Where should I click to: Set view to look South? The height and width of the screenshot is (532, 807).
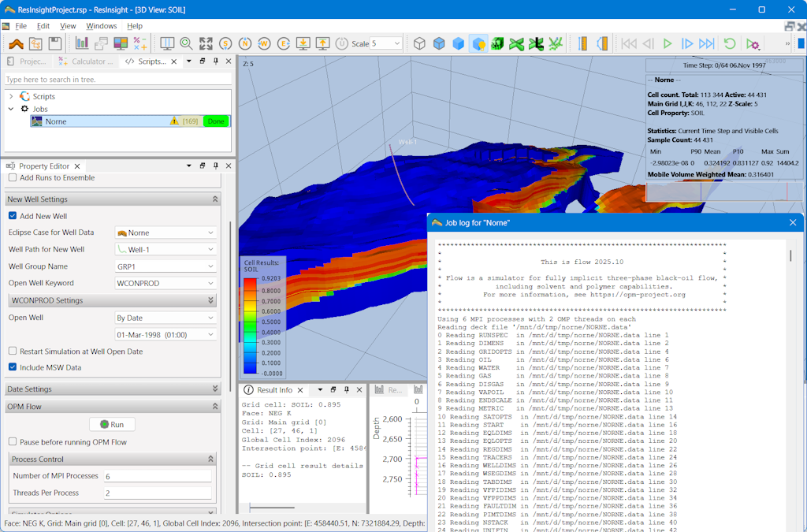pos(225,43)
